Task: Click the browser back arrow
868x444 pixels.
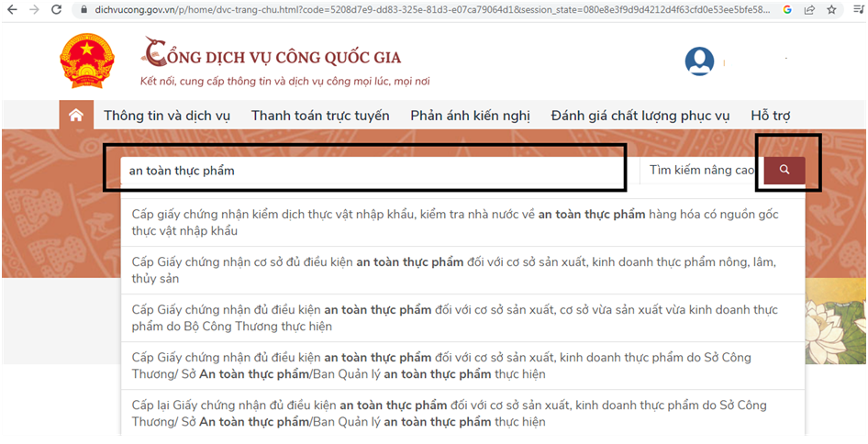Action: [x=12, y=9]
